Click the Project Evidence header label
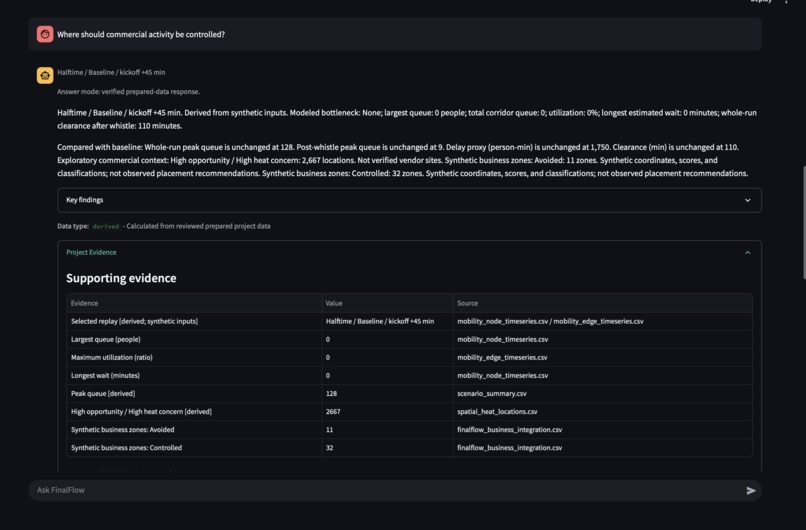806x530 pixels. click(91, 252)
